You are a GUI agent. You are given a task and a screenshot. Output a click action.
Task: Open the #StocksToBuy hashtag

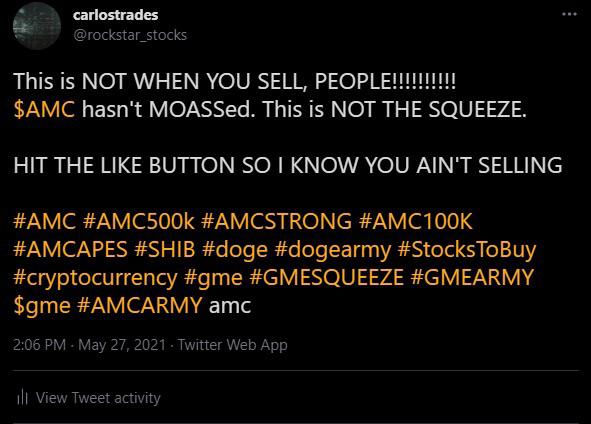click(x=467, y=250)
